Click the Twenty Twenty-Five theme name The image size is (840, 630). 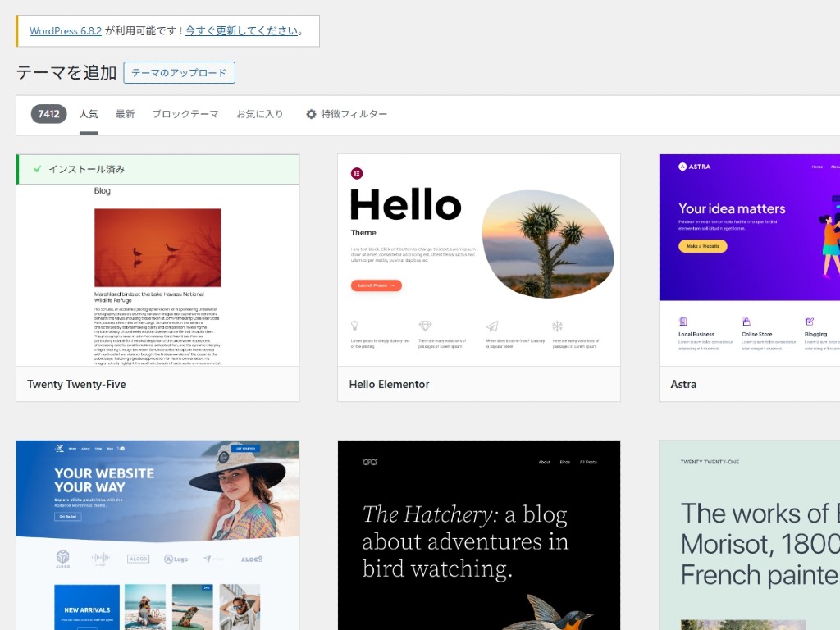76,384
